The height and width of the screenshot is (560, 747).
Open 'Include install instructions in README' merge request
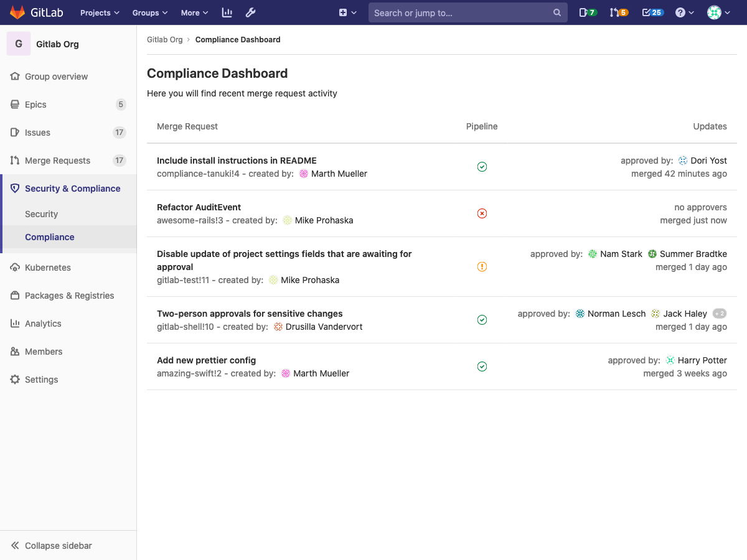237,161
